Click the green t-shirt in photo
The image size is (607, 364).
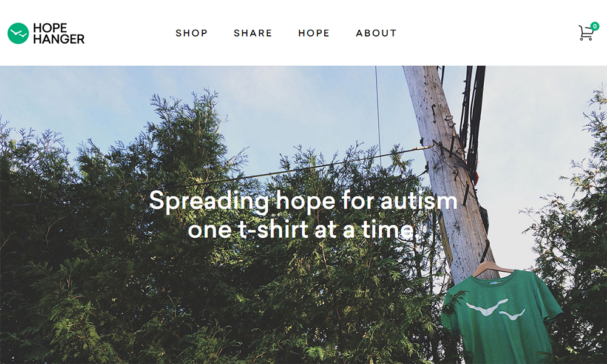[501, 315]
